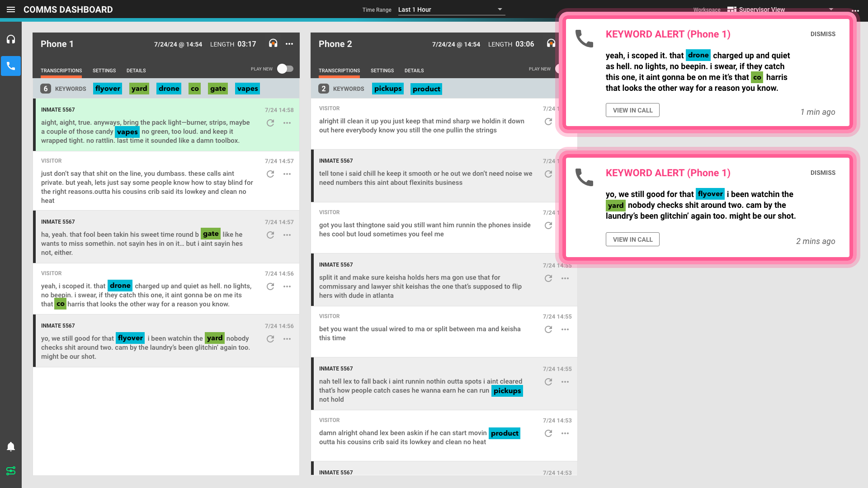The image size is (868, 488).
Task: Open options menu for pickups transcription
Action: [x=565, y=382]
